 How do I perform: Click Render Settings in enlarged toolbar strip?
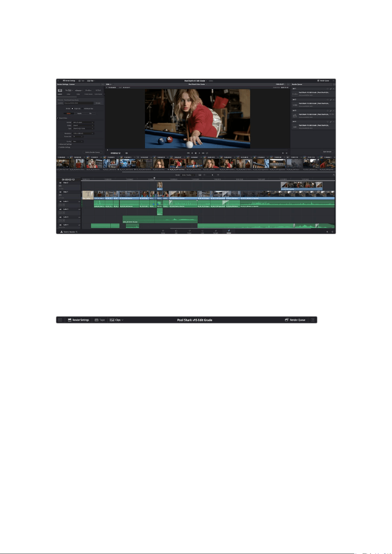79,320
